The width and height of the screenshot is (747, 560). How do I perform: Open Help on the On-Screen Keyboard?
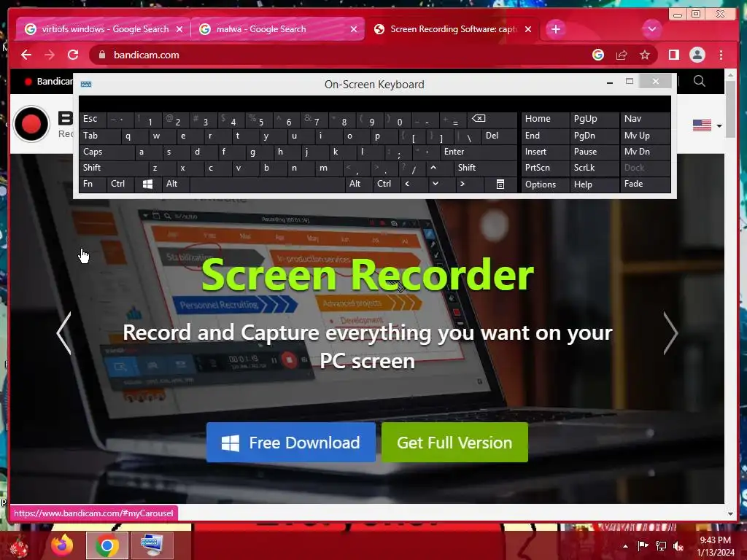pos(594,184)
